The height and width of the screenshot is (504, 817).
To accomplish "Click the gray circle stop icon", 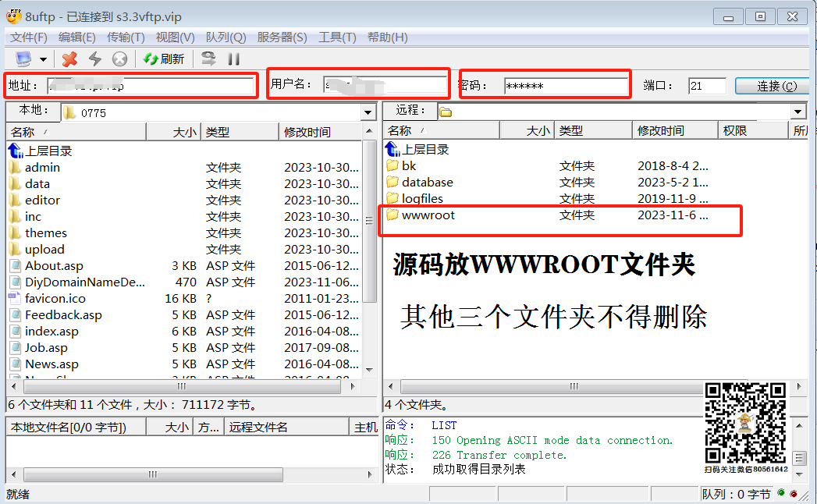I will 119,59.
